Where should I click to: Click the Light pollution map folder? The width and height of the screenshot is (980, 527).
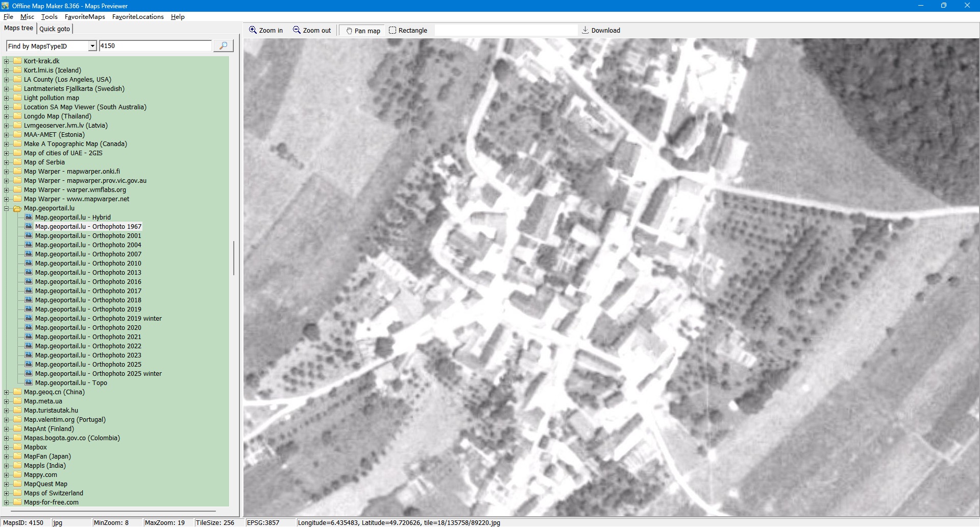[x=51, y=98]
